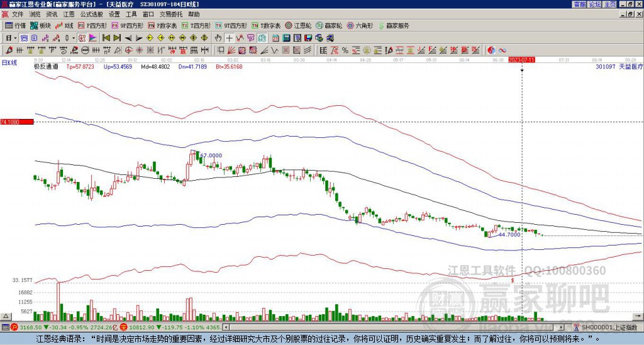Click the 主页 homepage button
This screenshot has width=644, height=345.
coord(609,4)
